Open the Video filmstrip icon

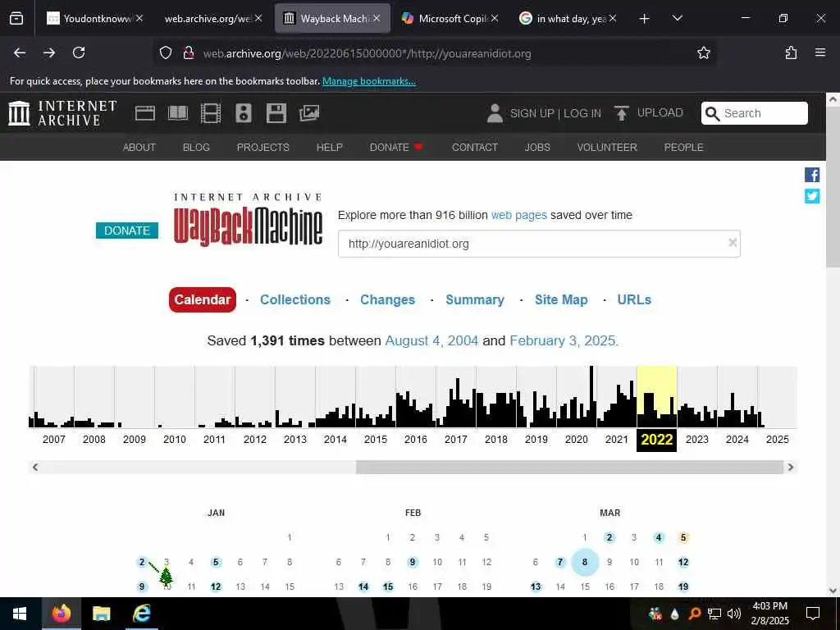pyautogui.click(x=211, y=113)
